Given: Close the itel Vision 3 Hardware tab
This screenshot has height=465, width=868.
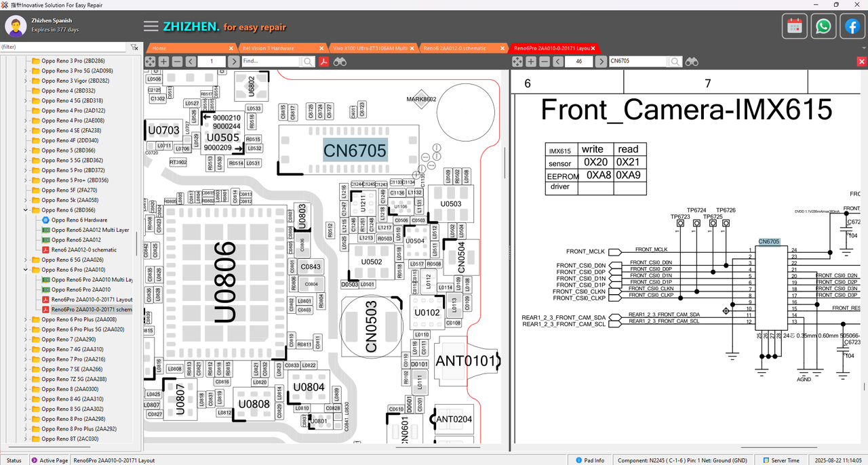Looking at the screenshot, I should [321, 48].
